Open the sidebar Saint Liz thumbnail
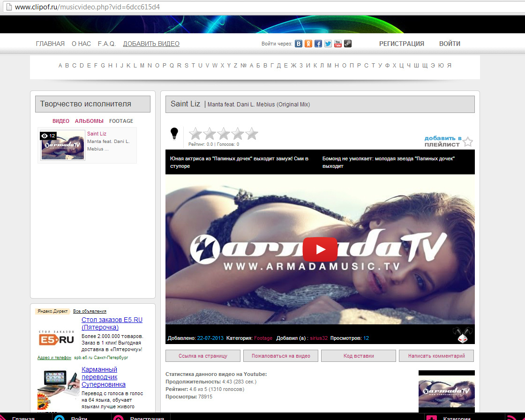The width and height of the screenshot is (525, 420). [63, 145]
